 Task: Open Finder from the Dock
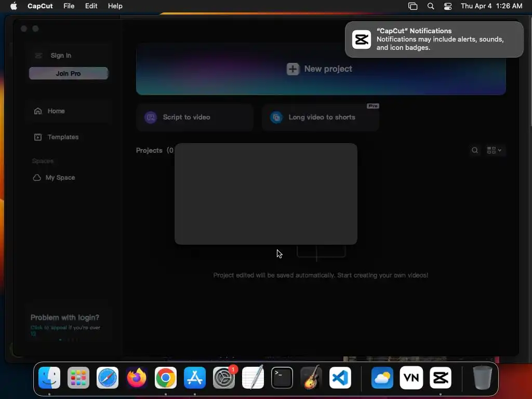49,378
